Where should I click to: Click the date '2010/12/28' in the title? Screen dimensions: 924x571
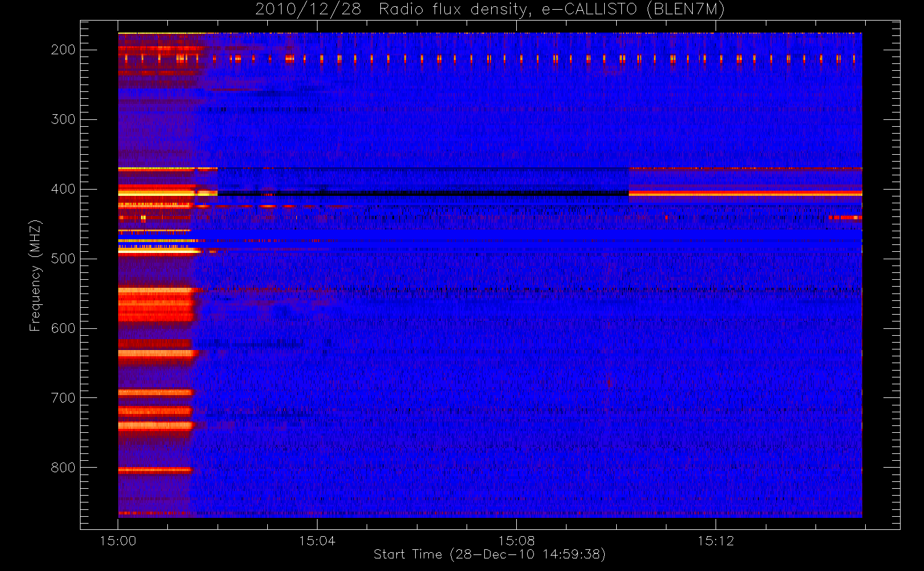(x=308, y=10)
